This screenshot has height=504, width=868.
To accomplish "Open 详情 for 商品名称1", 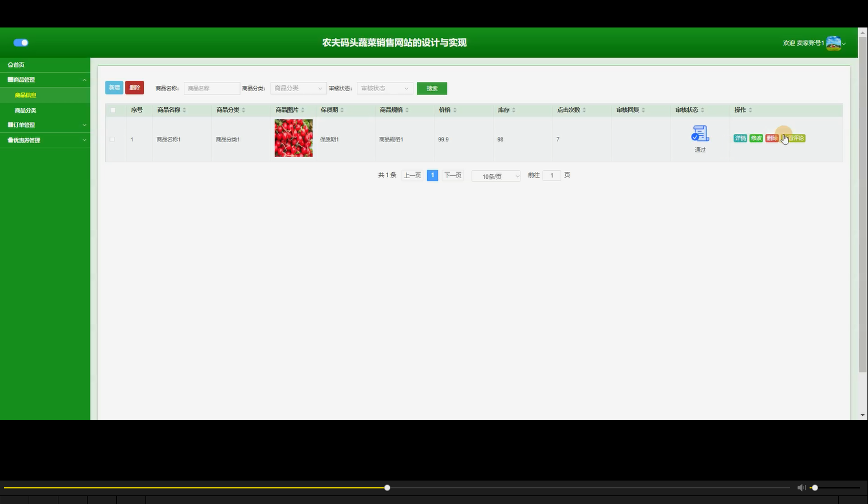I will 740,138.
